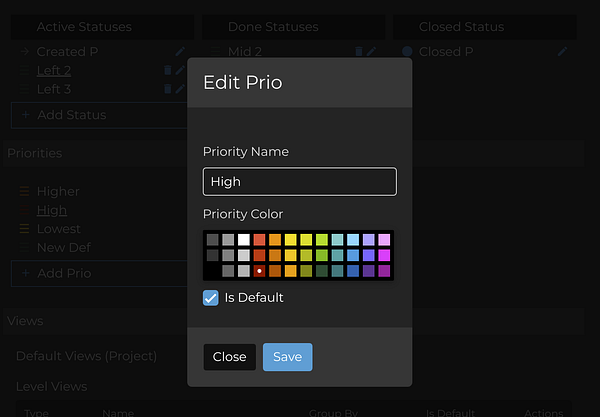The image size is (600, 417).
Task: Delete the Mid 2 status
Action: click(359, 51)
